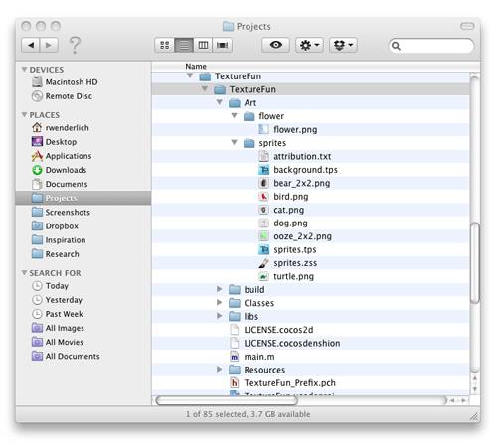
Task: Switch to Cover Flow view
Action: (222, 45)
